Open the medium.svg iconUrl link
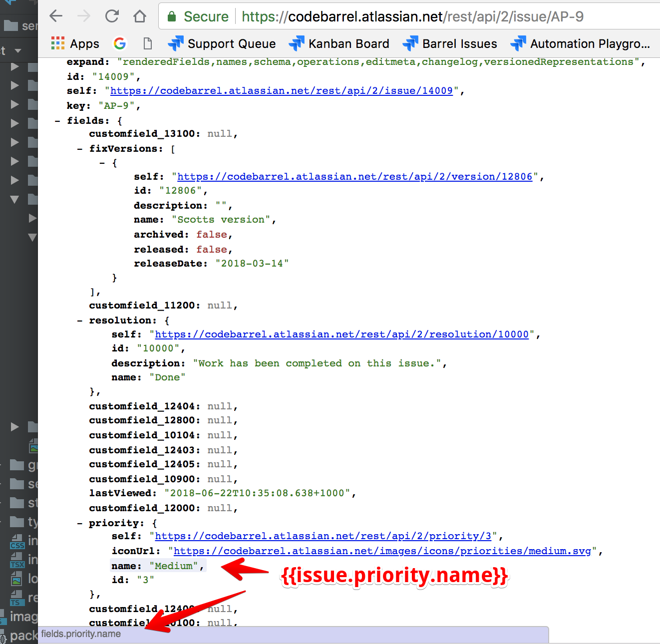660x644 pixels. (x=382, y=551)
